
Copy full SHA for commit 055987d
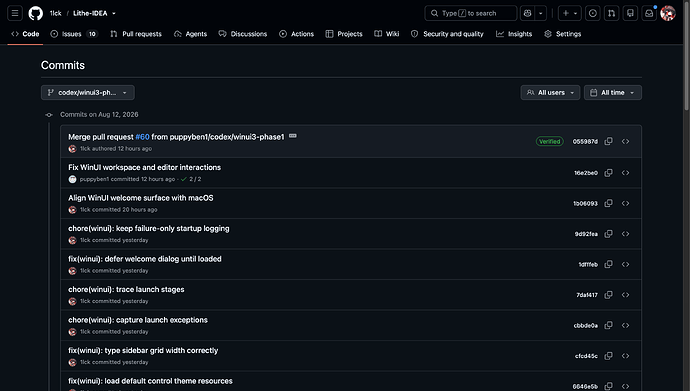click(609, 141)
